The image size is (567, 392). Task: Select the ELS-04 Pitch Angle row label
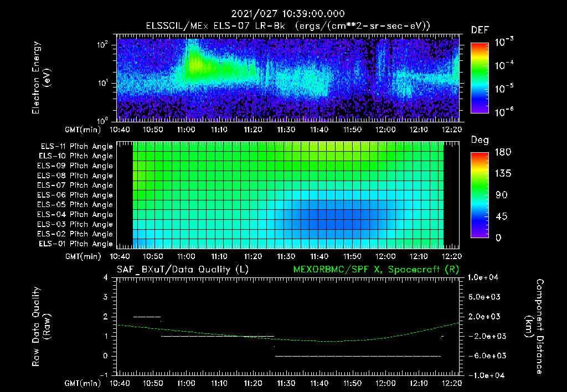75,214
